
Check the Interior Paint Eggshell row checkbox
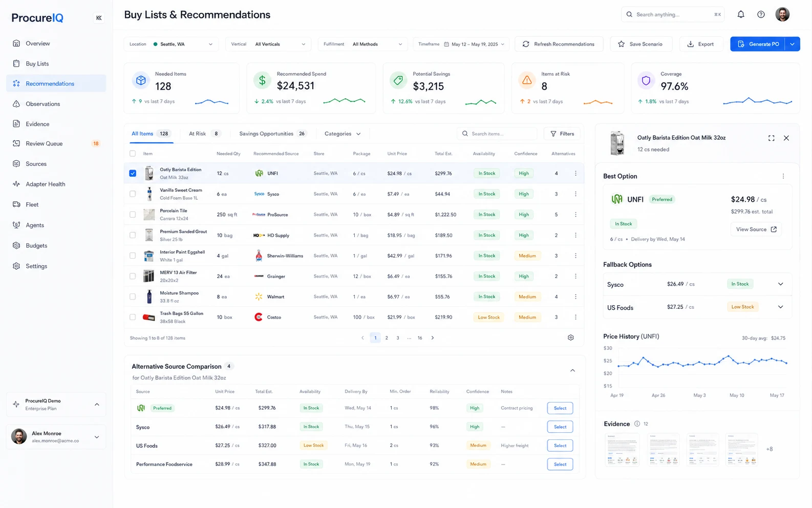click(x=133, y=256)
